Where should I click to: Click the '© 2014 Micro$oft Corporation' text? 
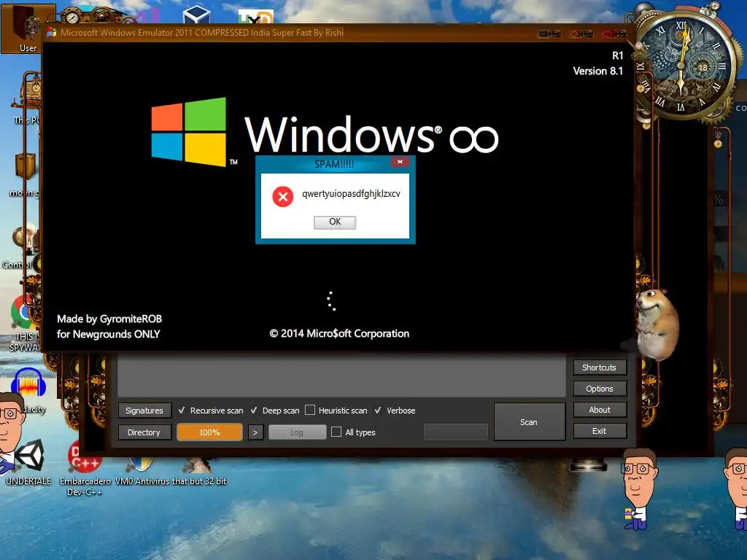click(339, 333)
